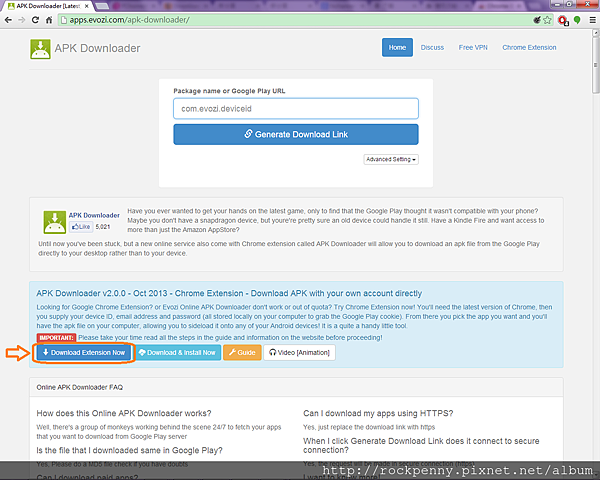Open the red extension icon in toolbar

(563, 20)
